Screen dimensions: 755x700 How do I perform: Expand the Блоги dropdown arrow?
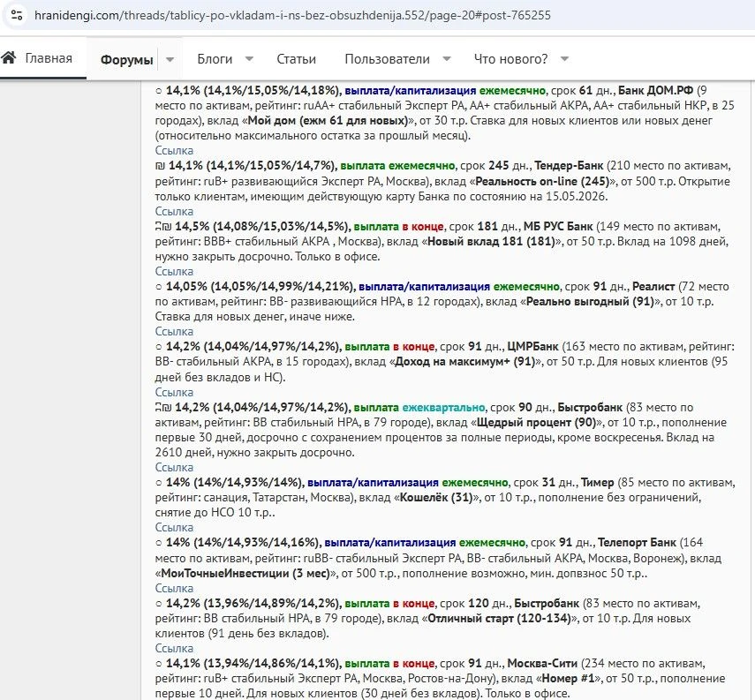(249, 59)
